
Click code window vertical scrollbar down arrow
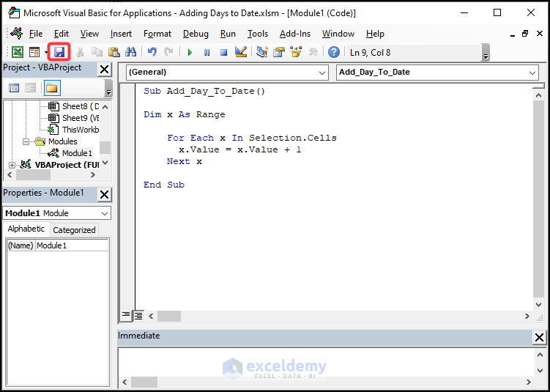[539, 304]
